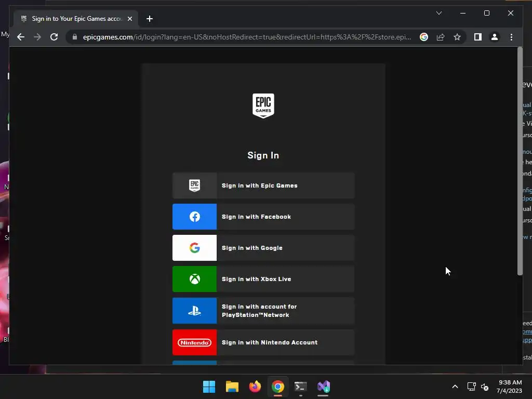The height and width of the screenshot is (399, 532).
Task: Sign in with Google
Action: pos(263,248)
